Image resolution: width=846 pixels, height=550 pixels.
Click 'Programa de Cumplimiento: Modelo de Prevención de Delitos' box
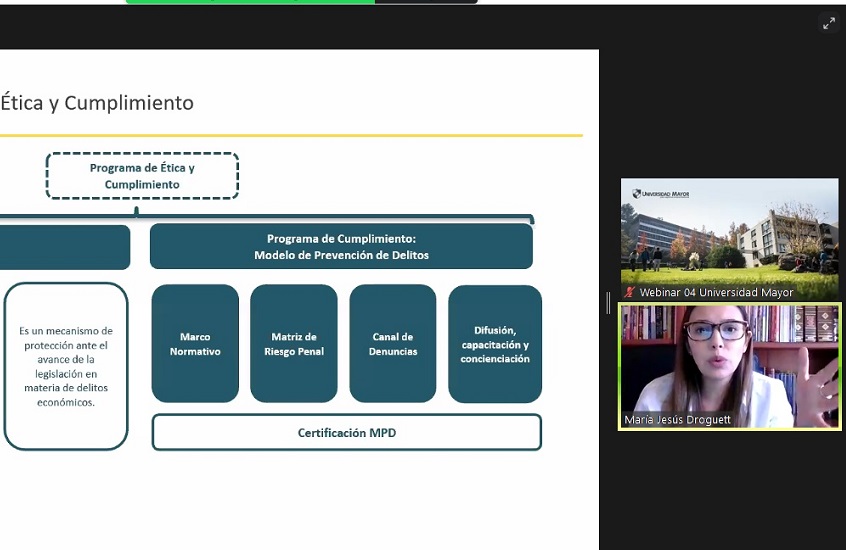tap(342, 247)
